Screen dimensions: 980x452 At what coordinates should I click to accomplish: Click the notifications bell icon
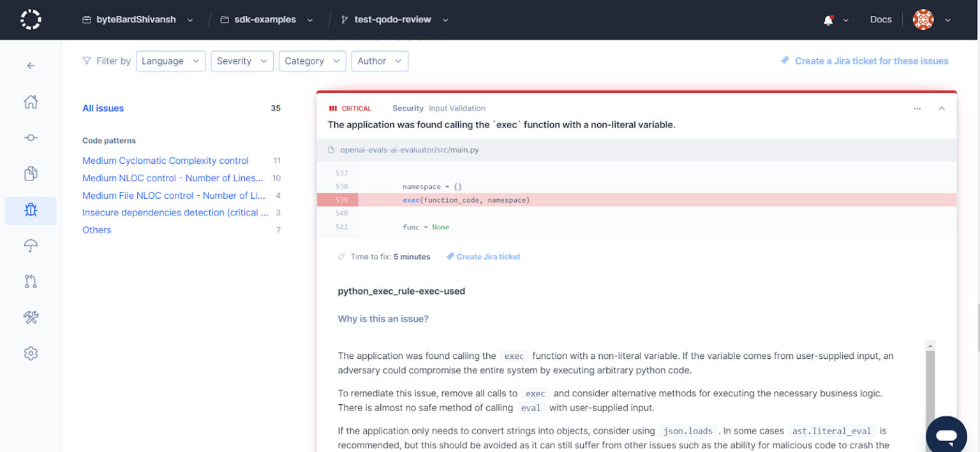[827, 19]
